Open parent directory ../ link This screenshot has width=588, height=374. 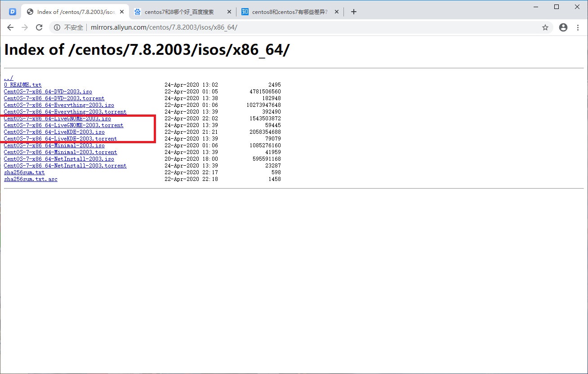click(x=9, y=78)
